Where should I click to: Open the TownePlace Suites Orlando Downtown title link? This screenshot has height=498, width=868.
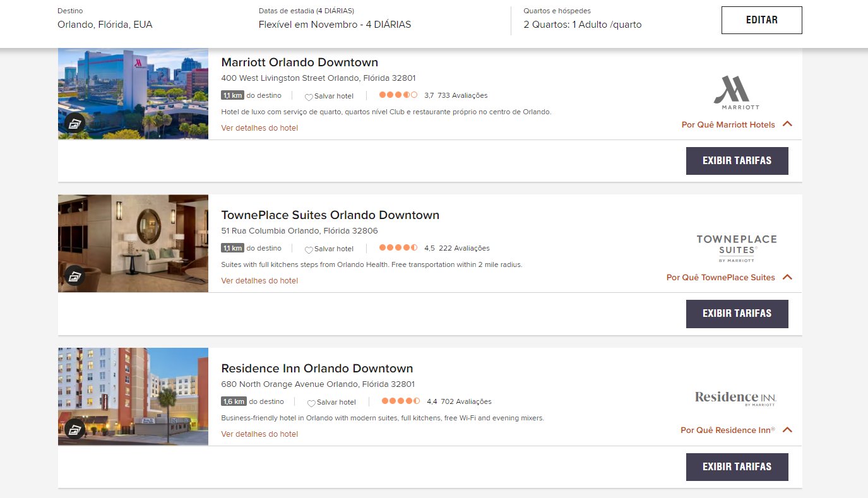[x=330, y=215]
